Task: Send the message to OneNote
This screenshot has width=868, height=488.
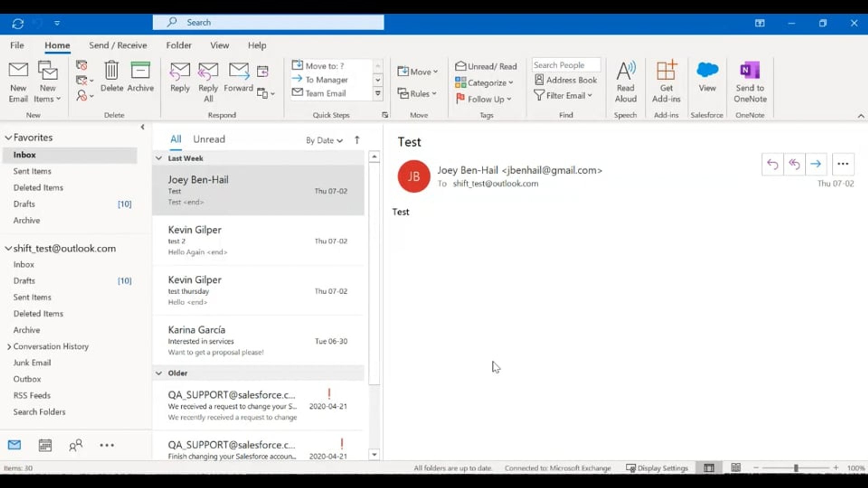Action: pos(749,81)
